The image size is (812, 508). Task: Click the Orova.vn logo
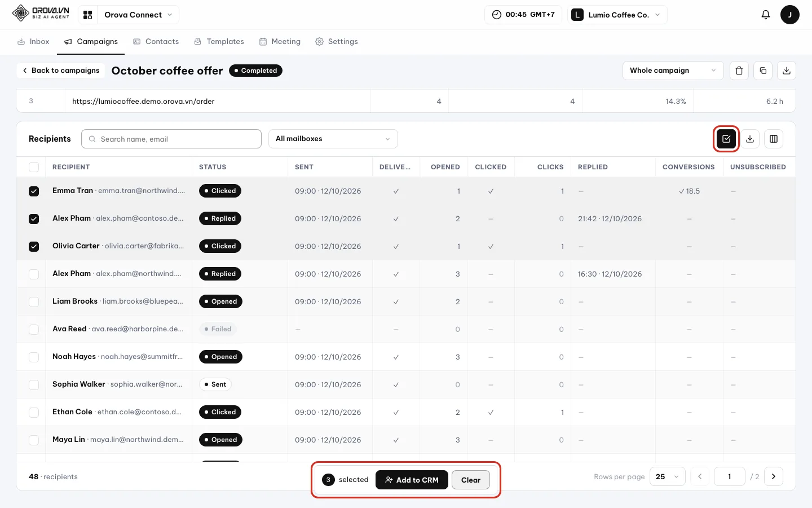click(41, 13)
